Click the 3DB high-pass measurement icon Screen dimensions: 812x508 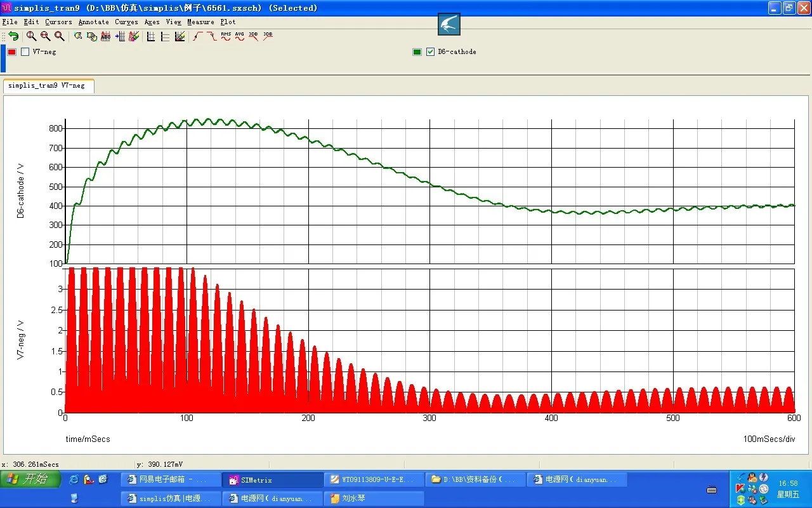pyautogui.click(x=268, y=37)
